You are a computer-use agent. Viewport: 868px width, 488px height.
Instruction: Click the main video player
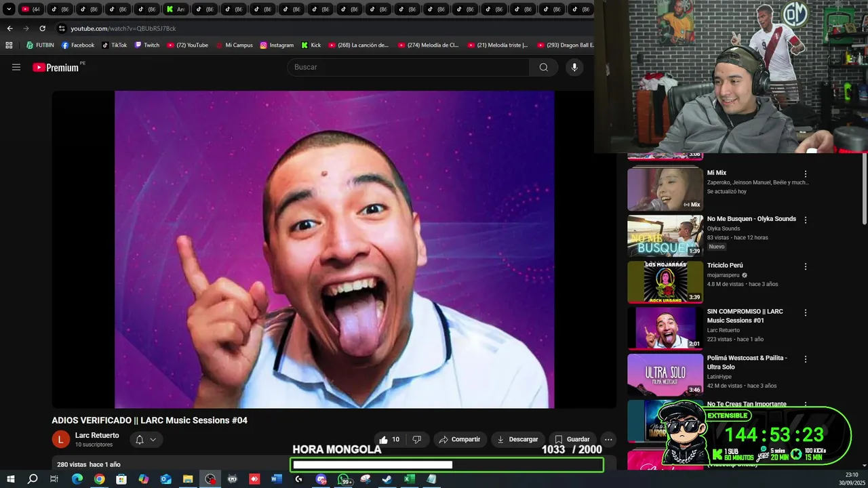tap(334, 249)
